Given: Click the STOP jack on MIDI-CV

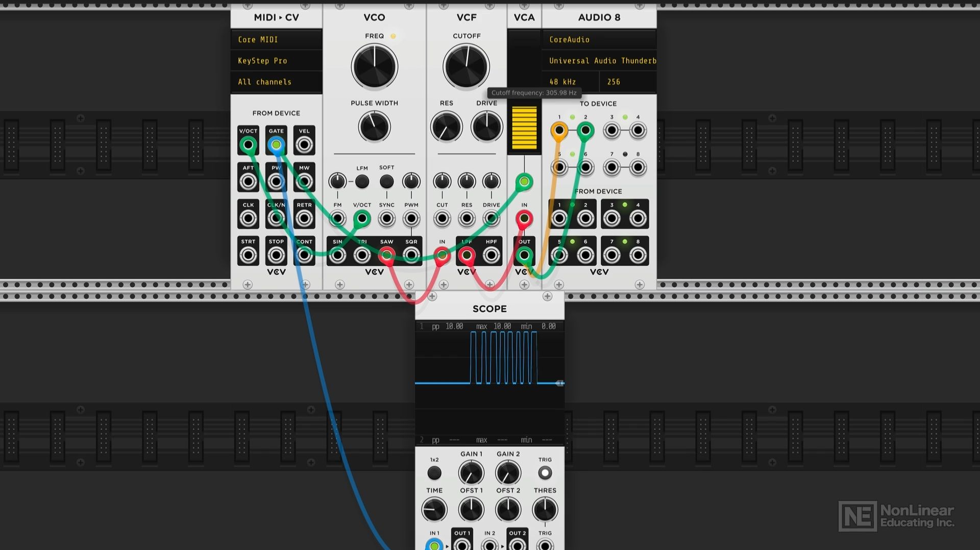Looking at the screenshot, I should point(276,255).
